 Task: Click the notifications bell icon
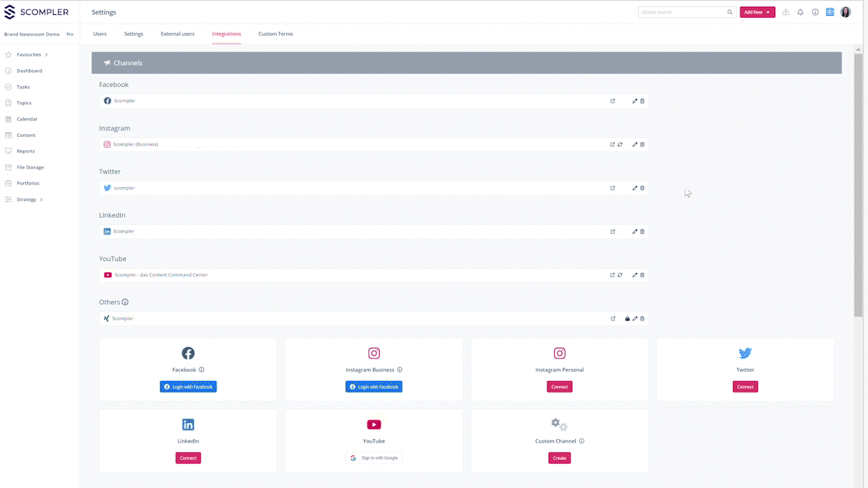pyautogui.click(x=800, y=12)
